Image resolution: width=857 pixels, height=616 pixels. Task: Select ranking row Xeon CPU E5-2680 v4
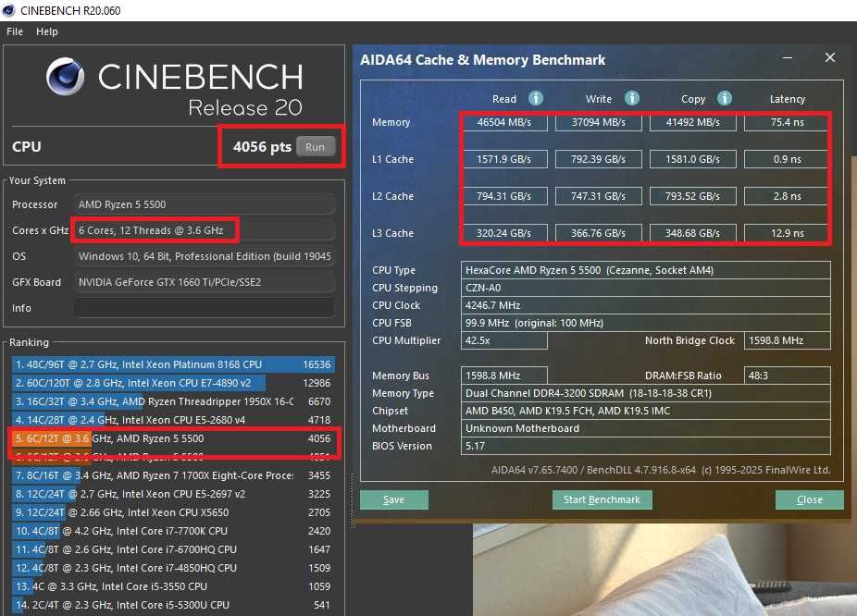point(173,420)
